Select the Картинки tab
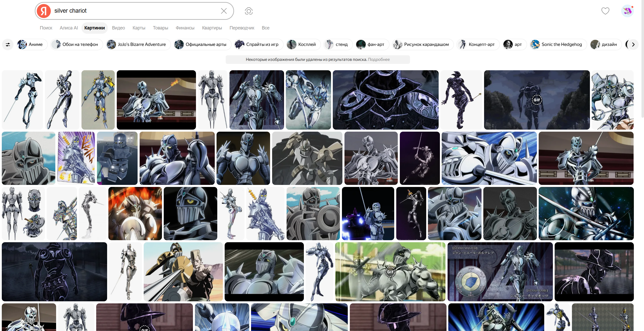Image resolution: width=644 pixels, height=331 pixels. point(94,28)
